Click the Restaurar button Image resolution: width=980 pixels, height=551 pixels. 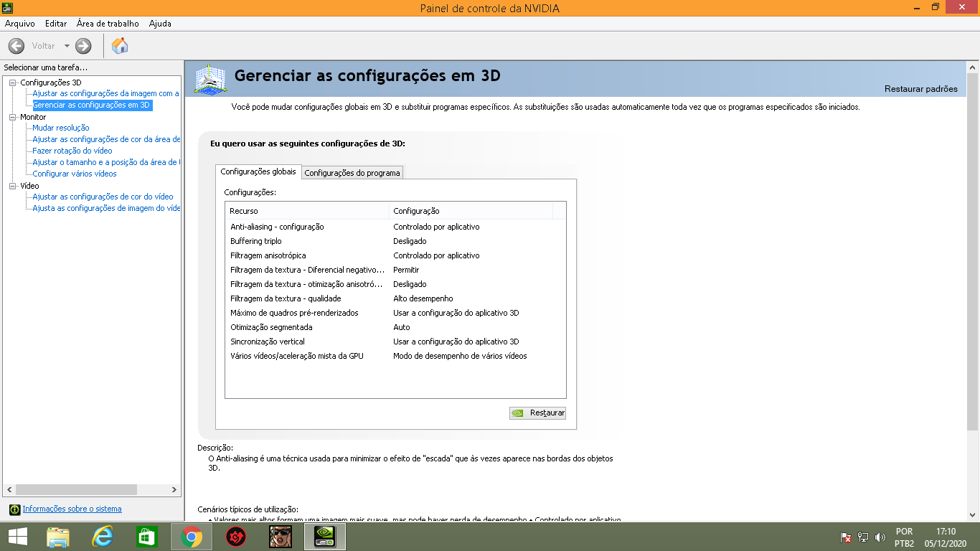[537, 413]
